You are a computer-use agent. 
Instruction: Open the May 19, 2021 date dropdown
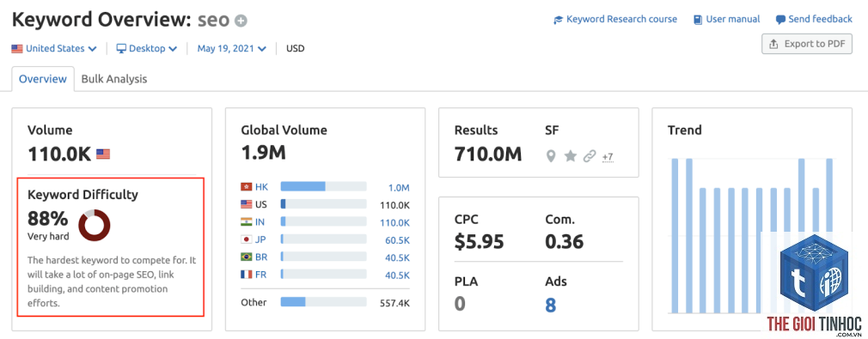pos(231,49)
